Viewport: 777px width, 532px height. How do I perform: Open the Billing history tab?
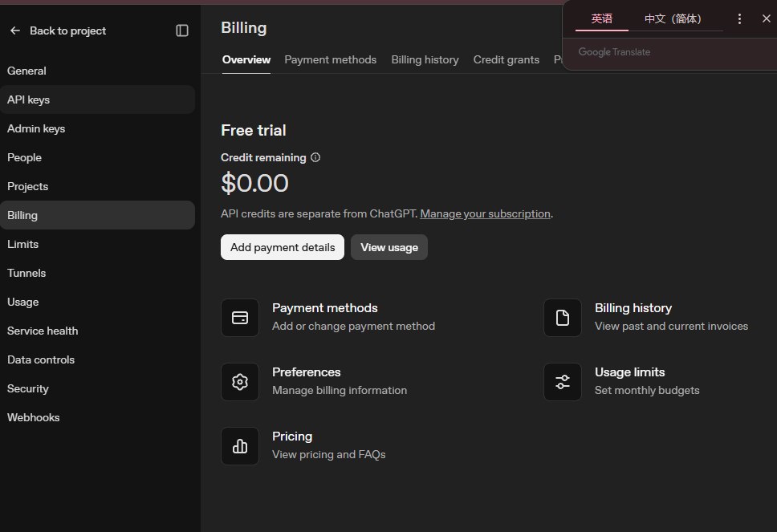(x=425, y=60)
